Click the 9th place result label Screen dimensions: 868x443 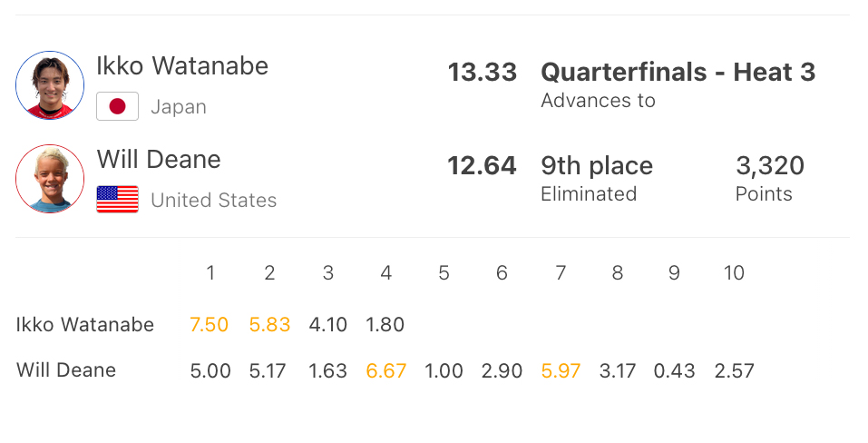coord(597,166)
